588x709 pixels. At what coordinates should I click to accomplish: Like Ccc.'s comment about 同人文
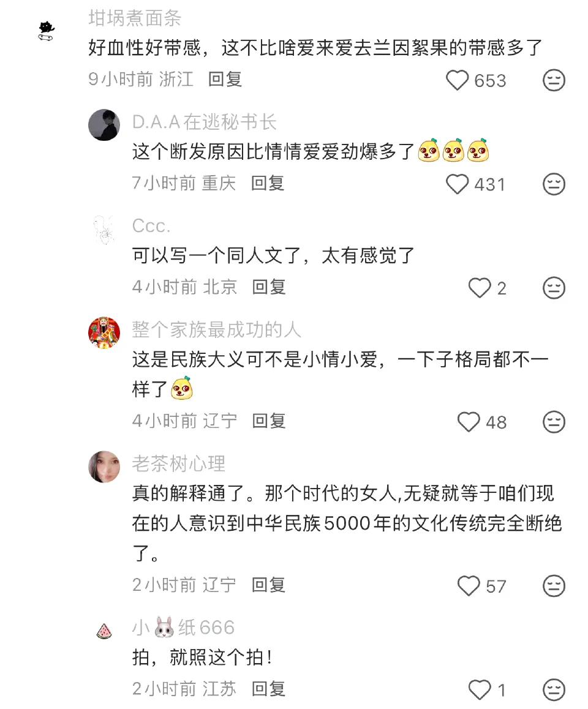480,288
